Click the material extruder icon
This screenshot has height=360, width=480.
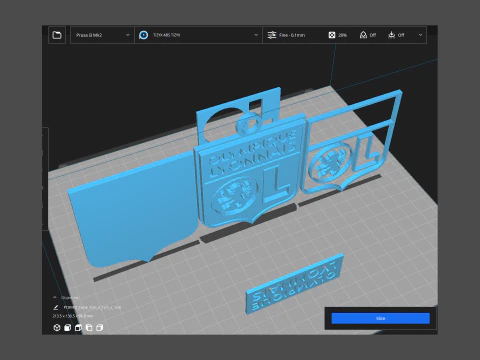(x=144, y=35)
